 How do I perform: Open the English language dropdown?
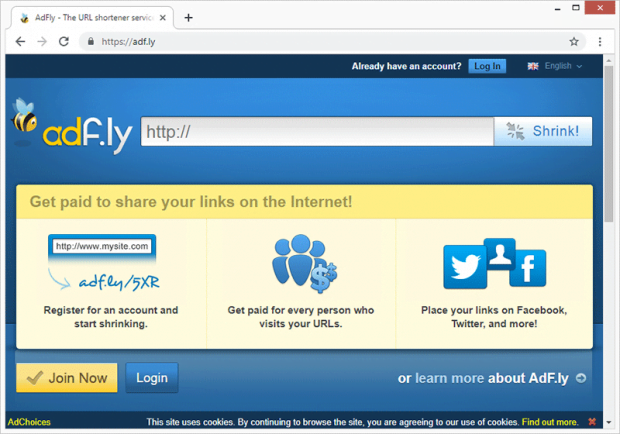pos(555,66)
